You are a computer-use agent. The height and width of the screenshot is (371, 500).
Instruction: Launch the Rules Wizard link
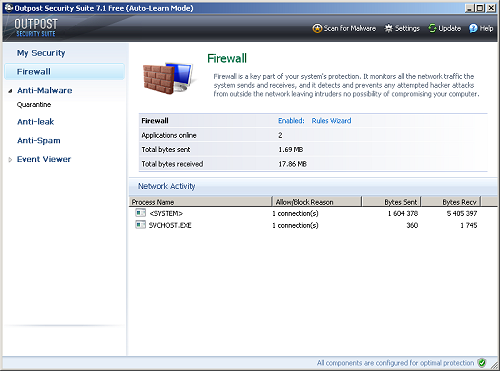click(x=331, y=121)
